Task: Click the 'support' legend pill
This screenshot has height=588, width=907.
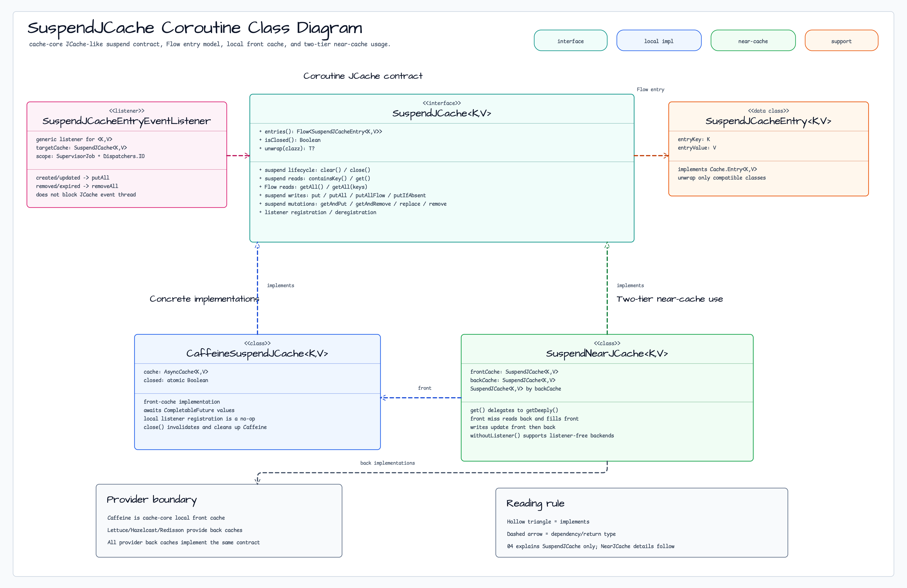Action: coord(841,40)
